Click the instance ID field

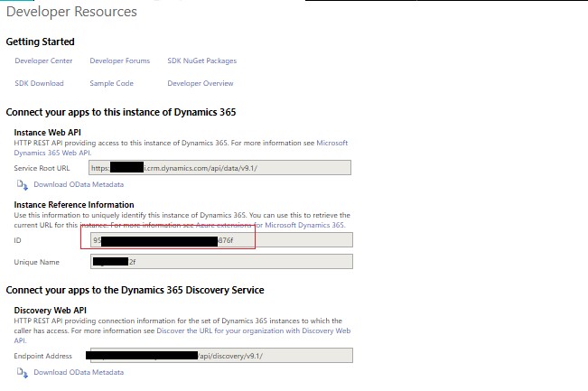(x=221, y=240)
